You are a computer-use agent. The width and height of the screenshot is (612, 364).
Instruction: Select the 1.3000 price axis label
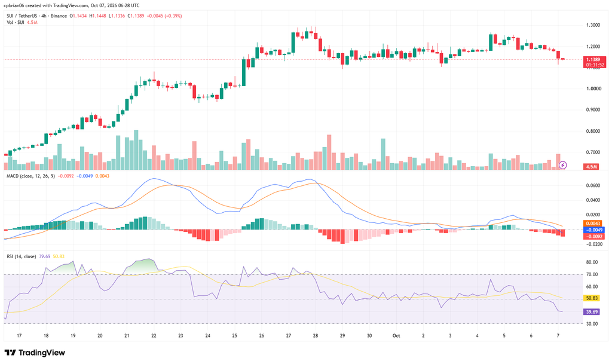click(593, 25)
